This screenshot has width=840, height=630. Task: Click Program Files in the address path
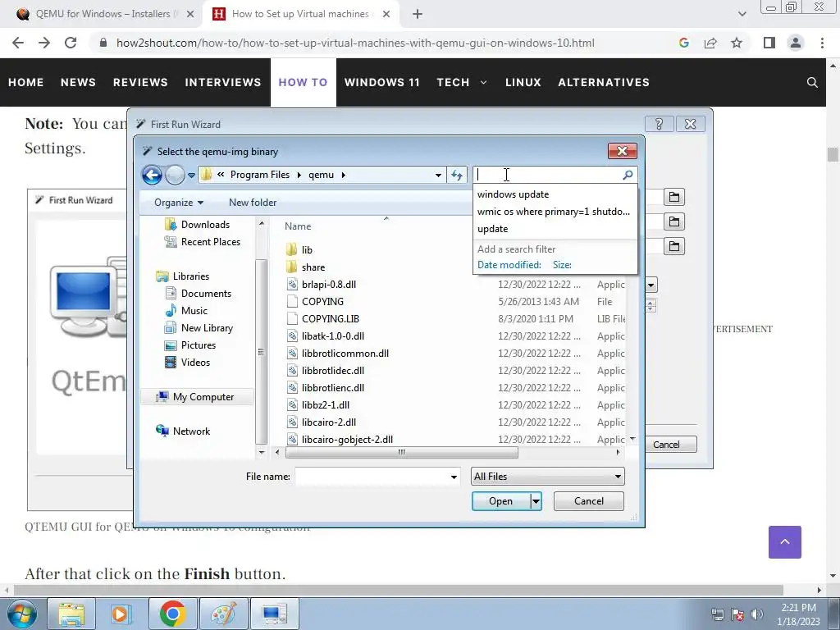259,175
